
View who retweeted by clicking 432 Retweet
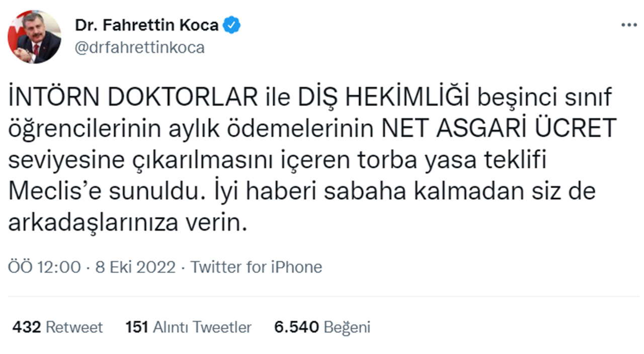pyautogui.click(x=57, y=327)
